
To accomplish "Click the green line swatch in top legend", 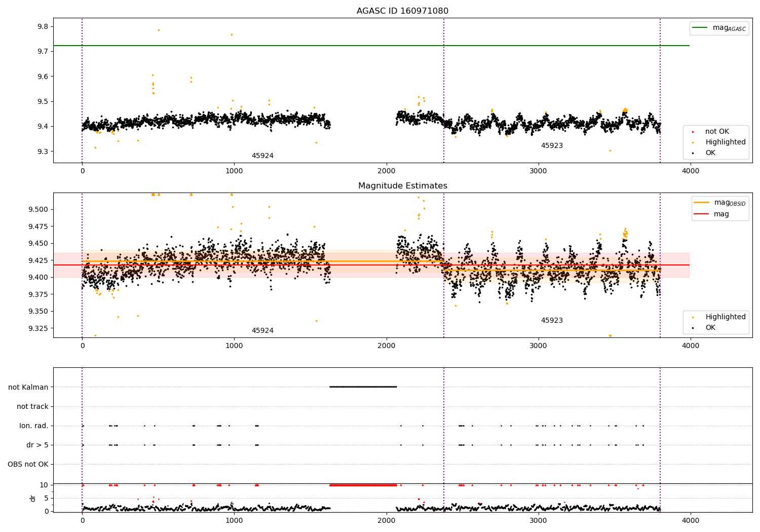I will click(x=700, y=28).
